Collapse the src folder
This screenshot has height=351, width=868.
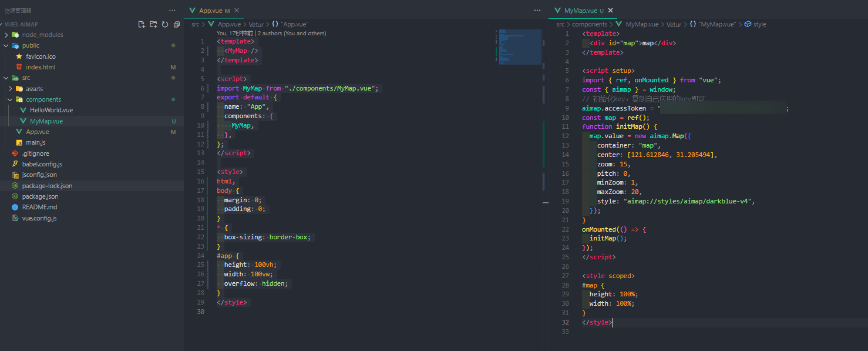pos(6,78)
